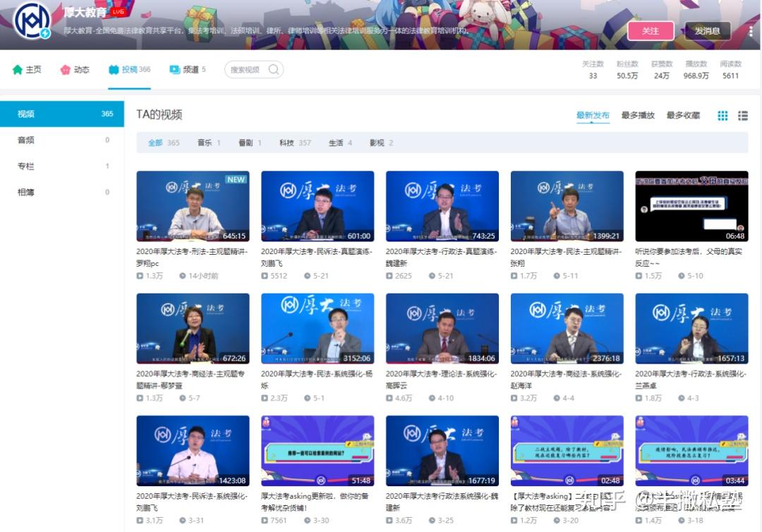Open title 民法-主观题精讲-张翔

click(x=566, y=257)
